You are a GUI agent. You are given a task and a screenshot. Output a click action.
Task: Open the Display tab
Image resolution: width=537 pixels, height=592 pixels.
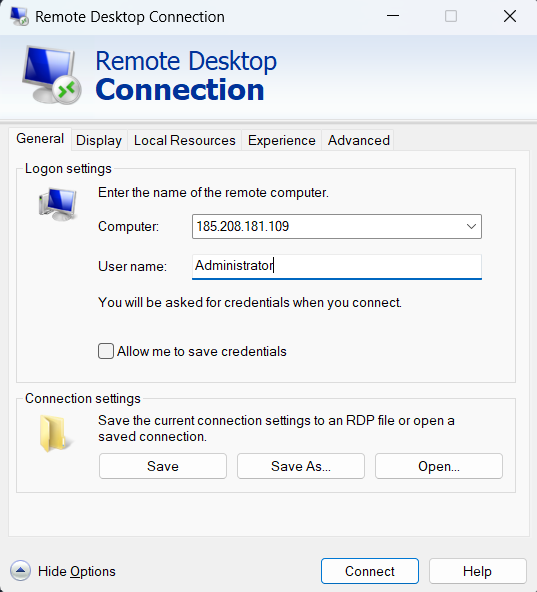99,140
